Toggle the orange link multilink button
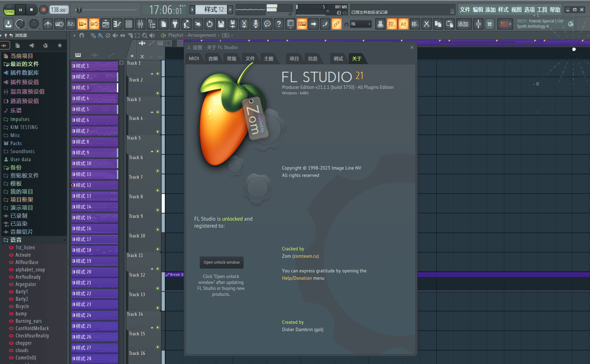Screen dimensions: 590x364 (x=337, y=24)
